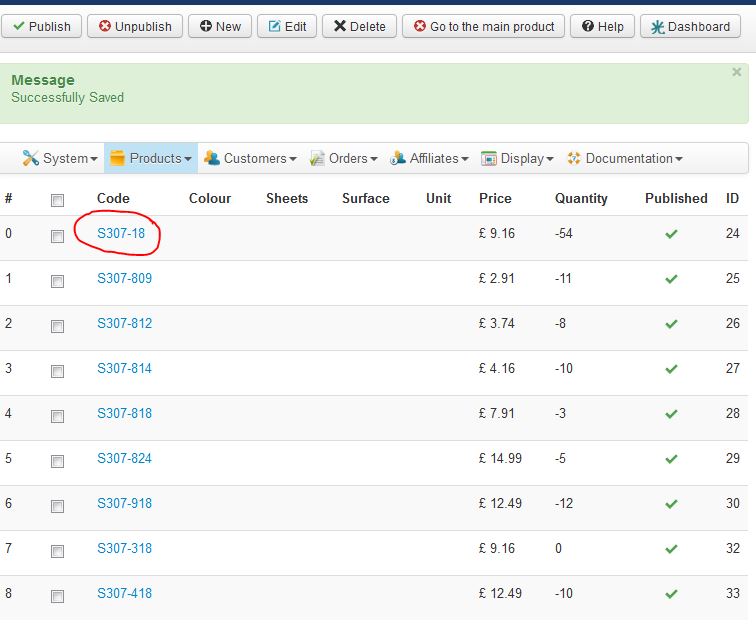Click the Price column header
756x629 pixels.
(x=495, y=198)
